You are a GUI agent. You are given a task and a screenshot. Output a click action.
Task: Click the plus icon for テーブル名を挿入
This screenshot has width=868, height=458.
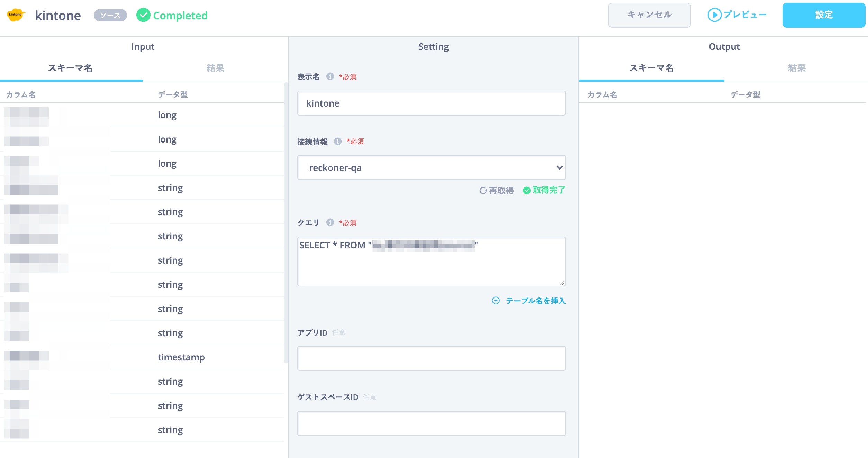click(496, 301)
